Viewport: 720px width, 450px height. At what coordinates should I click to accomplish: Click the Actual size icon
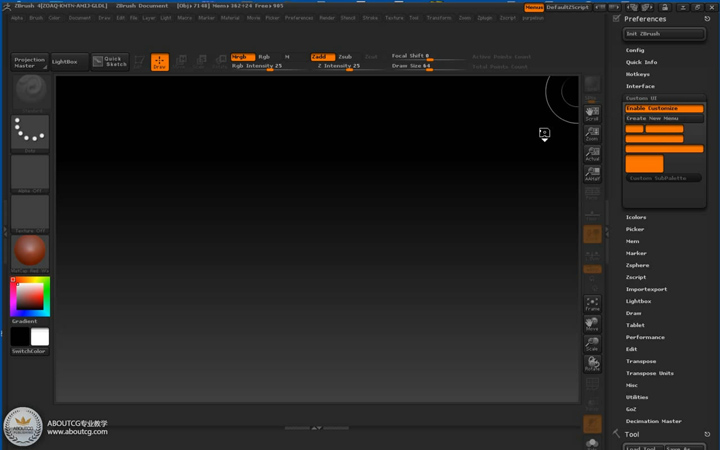pos(592,154)
